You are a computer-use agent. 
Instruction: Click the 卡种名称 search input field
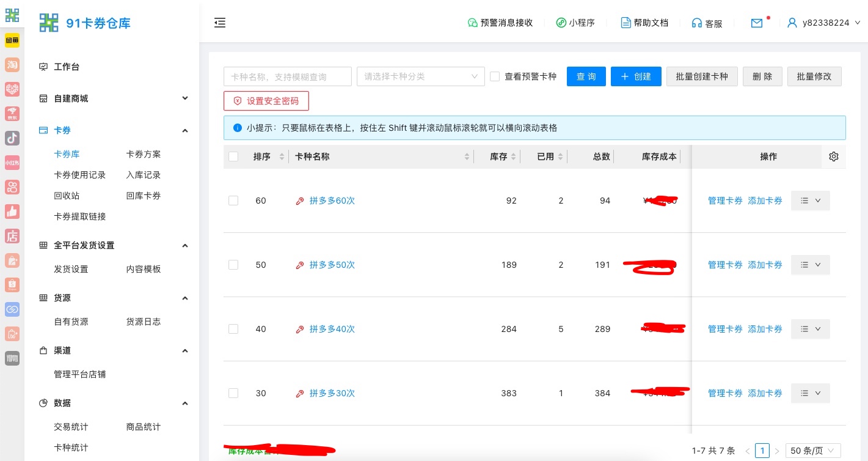288,76
